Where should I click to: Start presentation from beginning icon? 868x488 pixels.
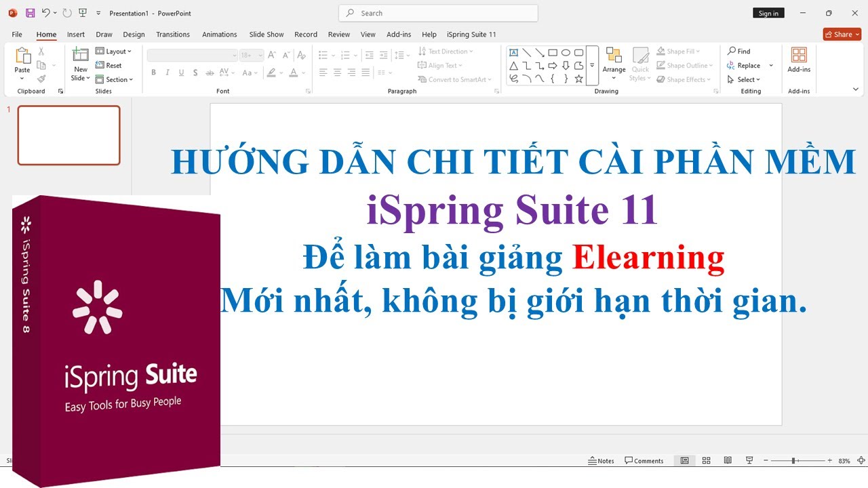click(83, 13)
